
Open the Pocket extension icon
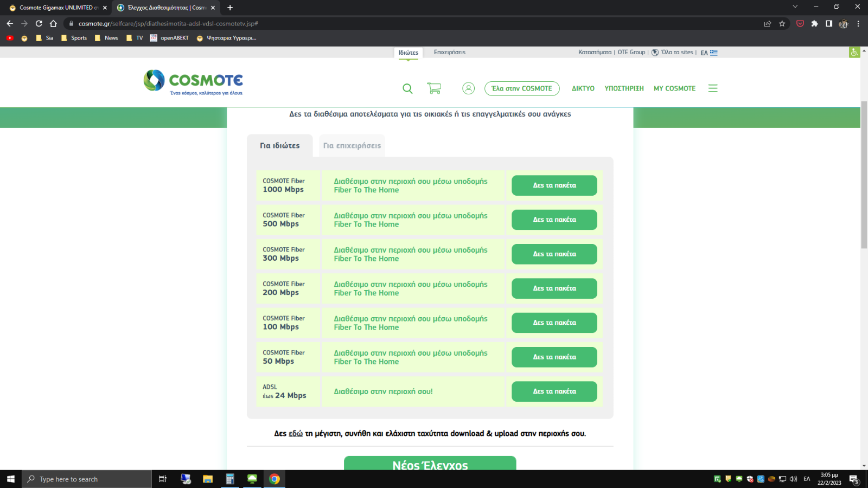pos(800,23)
